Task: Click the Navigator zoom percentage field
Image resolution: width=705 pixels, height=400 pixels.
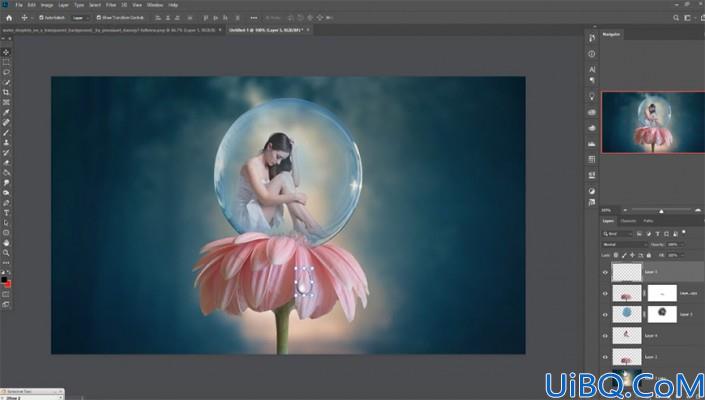Action: [607, 210]
